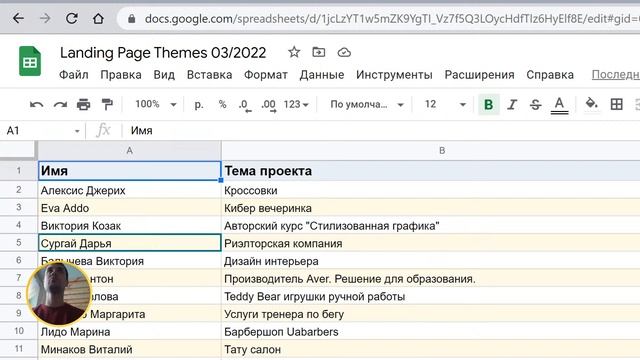Format as currency in rubles
This screenshot has height=360, width=640.
click(x=199, y=105)
